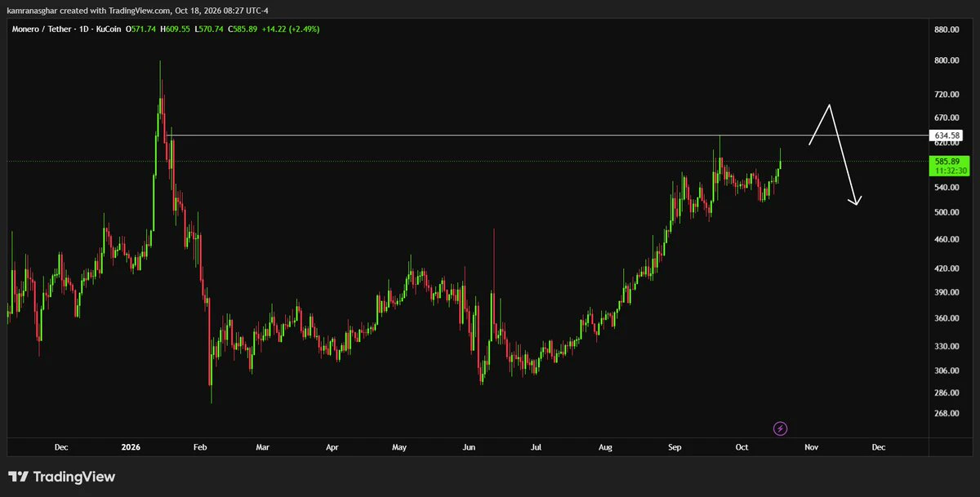Screen dimensions: 980x497
Task: Click the green 585.89 current price label
Action: coord(947,162)
